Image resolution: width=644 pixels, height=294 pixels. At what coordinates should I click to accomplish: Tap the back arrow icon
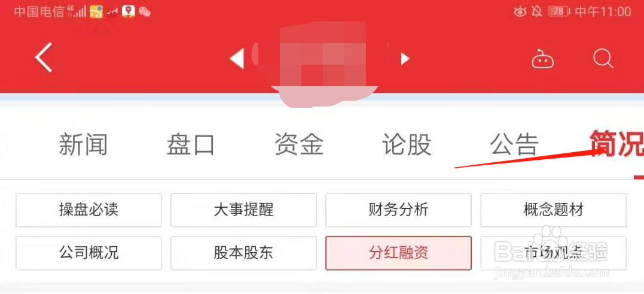tap(44, 57)
